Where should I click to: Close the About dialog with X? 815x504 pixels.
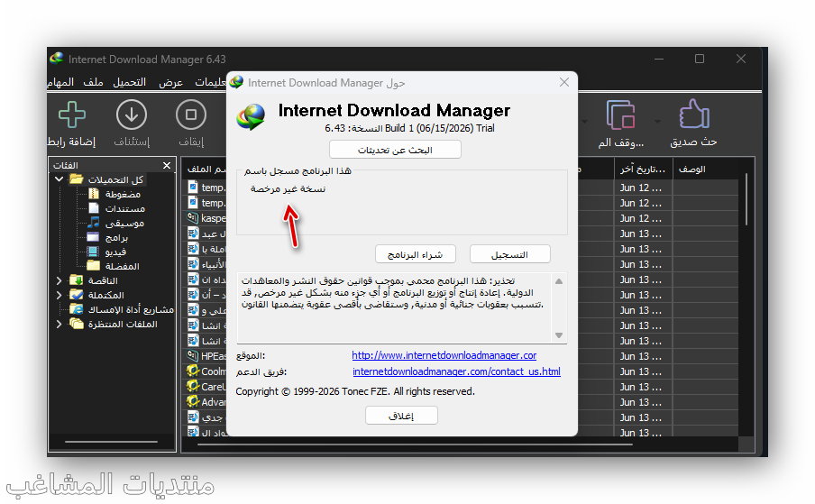(564, 82)
